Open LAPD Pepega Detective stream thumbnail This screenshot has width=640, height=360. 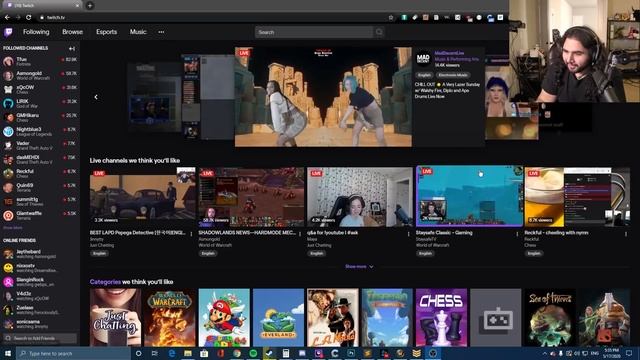[142, 197]
